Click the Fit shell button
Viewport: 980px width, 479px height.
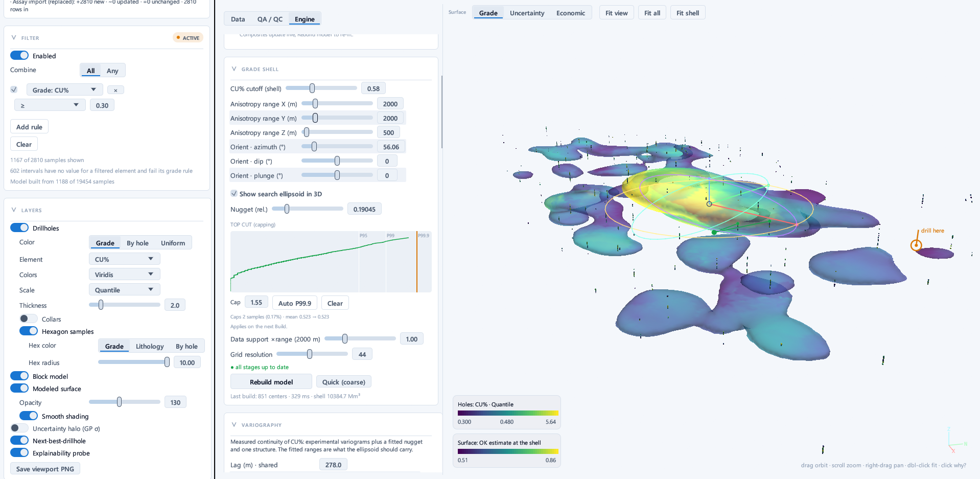pyautogui.click(x=688, y=13)
